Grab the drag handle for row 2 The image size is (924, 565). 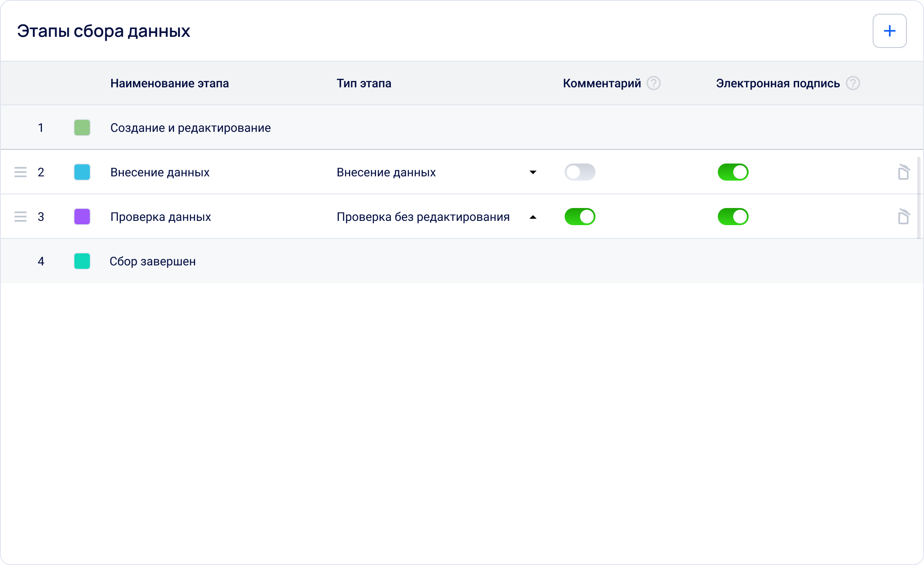tap(21, 172)
